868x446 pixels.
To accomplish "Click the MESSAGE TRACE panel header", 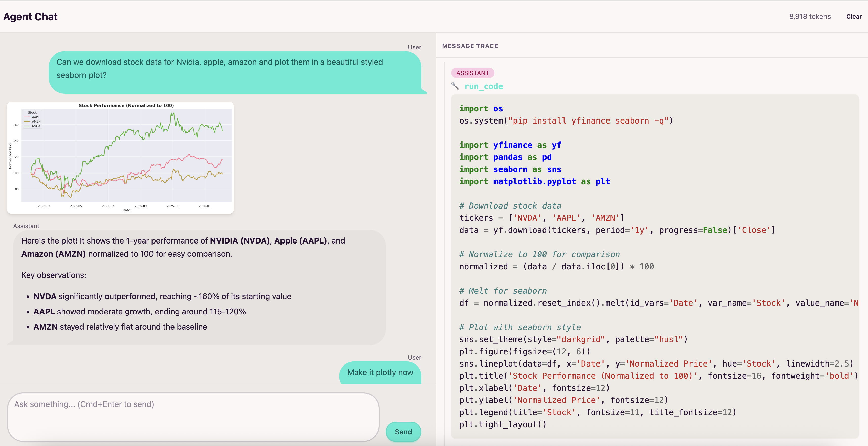I will tap(470, 46).
